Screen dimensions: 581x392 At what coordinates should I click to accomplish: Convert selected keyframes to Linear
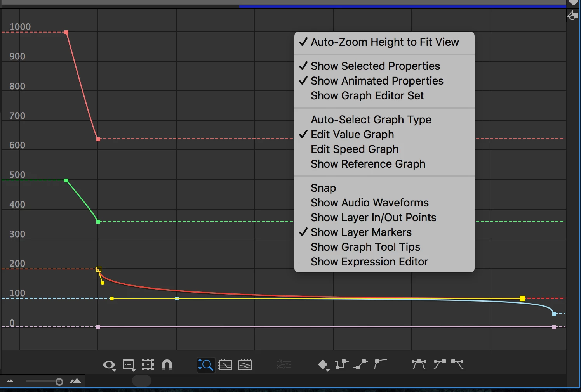361,364
